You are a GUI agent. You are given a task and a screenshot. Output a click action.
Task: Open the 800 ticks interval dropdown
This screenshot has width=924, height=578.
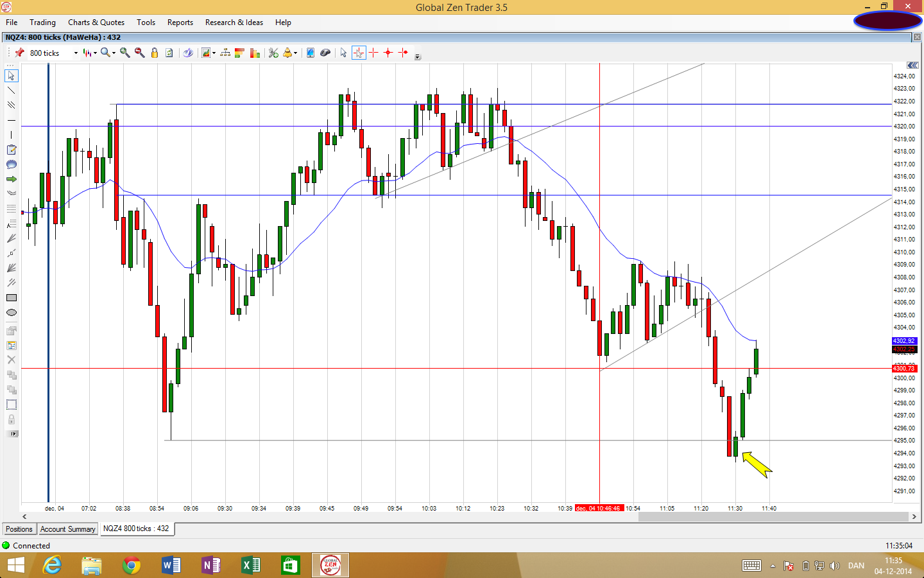click(76, 53)
